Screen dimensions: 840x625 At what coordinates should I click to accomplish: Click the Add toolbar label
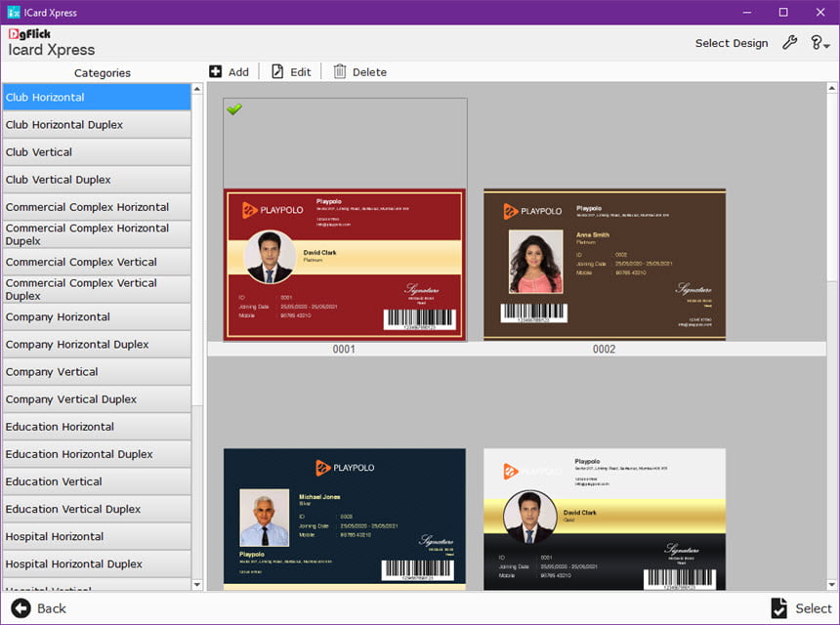click(238, 72)
